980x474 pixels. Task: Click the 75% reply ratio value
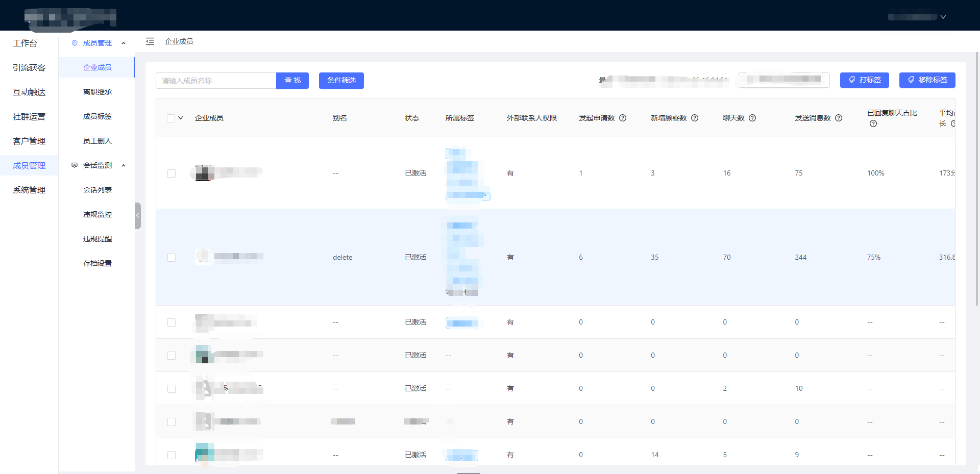[873, 257]
